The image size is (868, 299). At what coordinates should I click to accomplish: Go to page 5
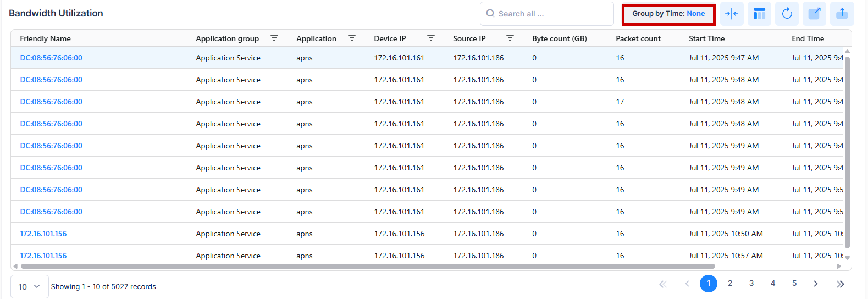click(x=794, y=284)
